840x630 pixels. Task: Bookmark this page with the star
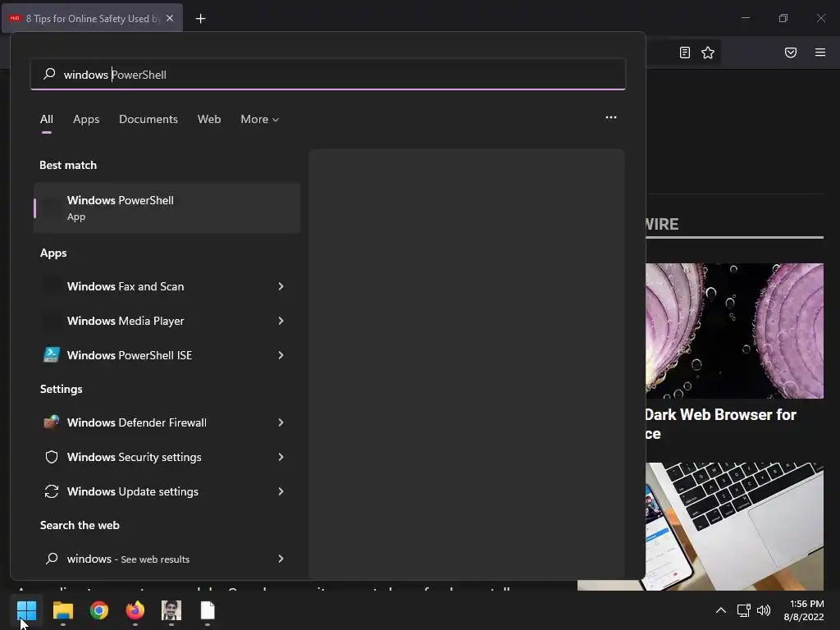pos(708,52)
